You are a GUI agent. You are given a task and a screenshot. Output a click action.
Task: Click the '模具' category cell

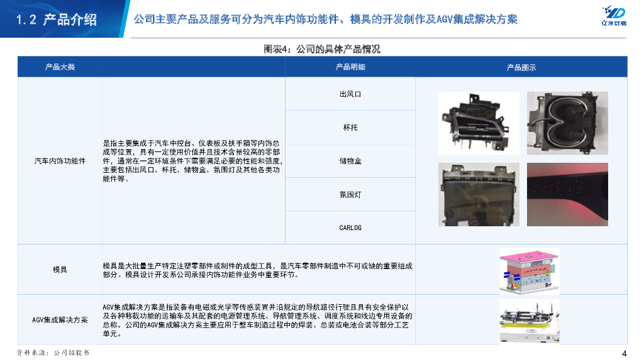click(x=60, y=270)
